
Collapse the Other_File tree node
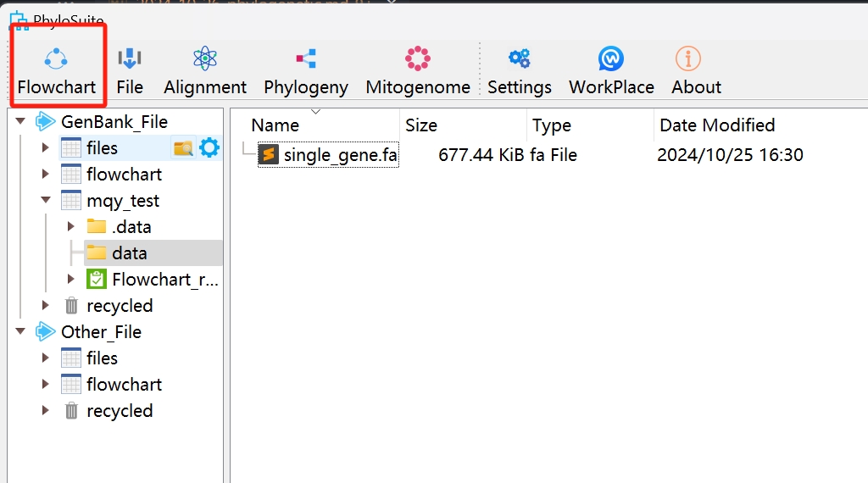pyautogui.click(x=20, y=331)
